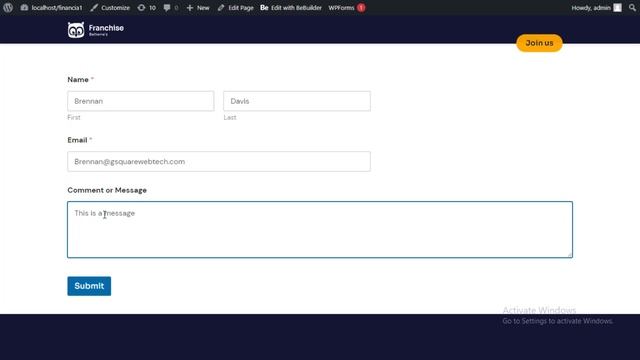This screenshot has height=360, width=640.
Task: View the WPForms red notification badge
Action: [x=361, y=8]
